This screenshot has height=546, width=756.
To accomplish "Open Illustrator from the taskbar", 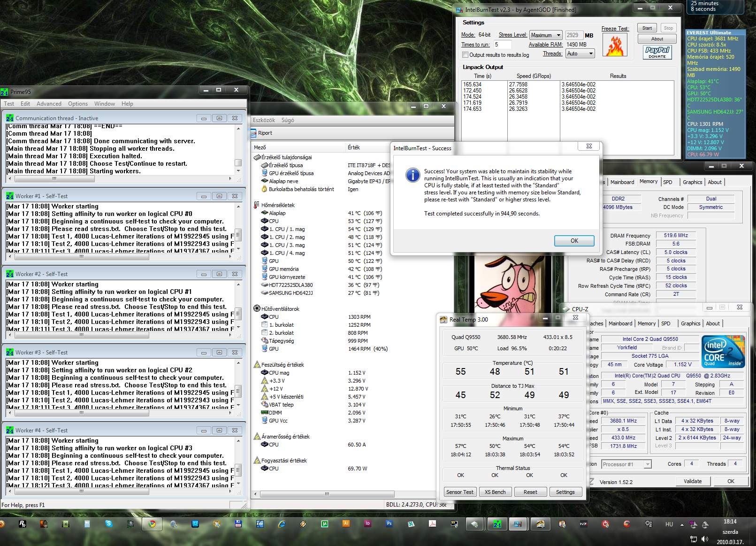I will point(346,524).
